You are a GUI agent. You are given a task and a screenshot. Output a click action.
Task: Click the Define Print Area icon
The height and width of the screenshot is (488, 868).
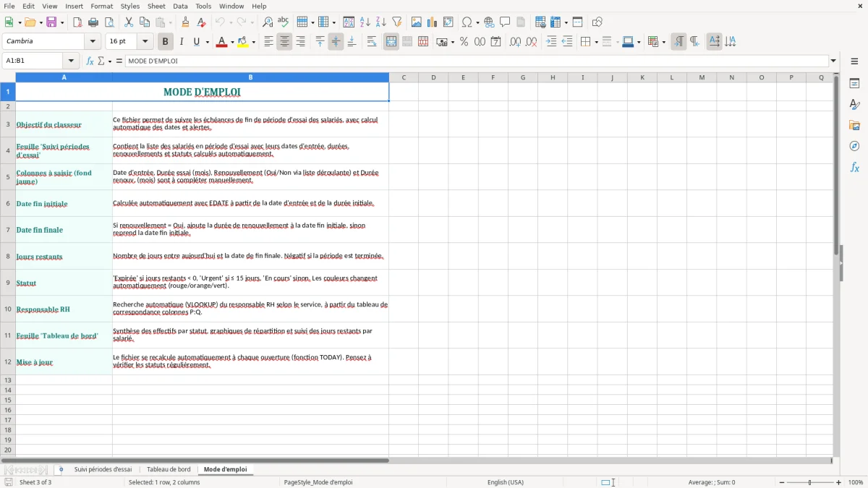pos(540,22)
